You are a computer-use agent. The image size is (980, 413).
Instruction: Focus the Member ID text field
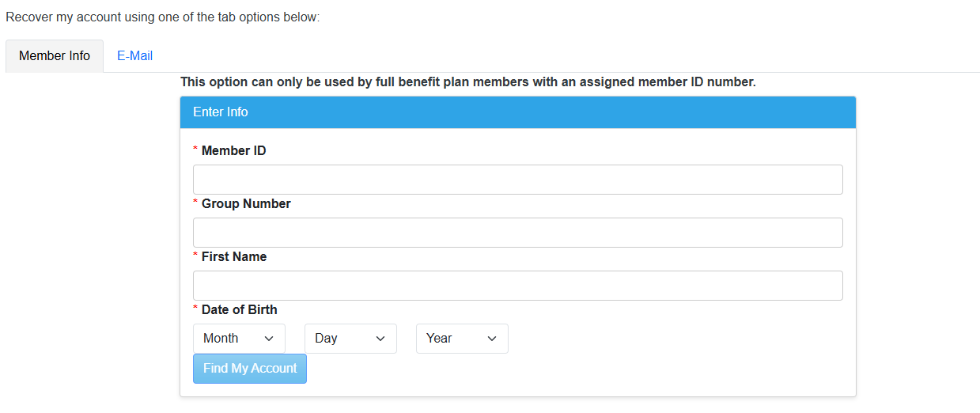517,180
